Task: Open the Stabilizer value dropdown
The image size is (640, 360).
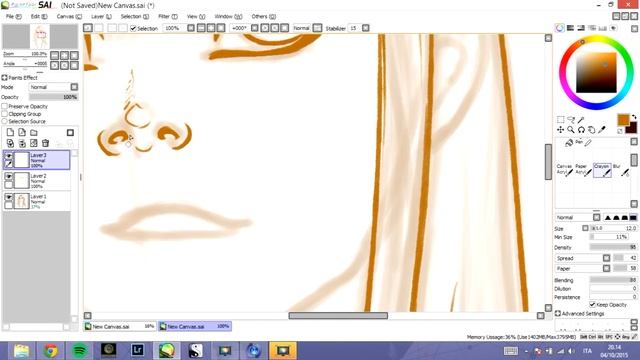Action: tap(366, 28)
